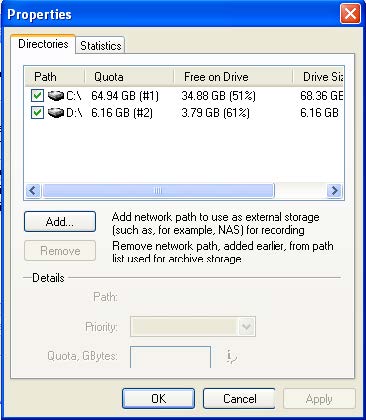This screenshot has height=420, width=366.
Task: Click the C:\ drive icon
Action: [56, 96]
